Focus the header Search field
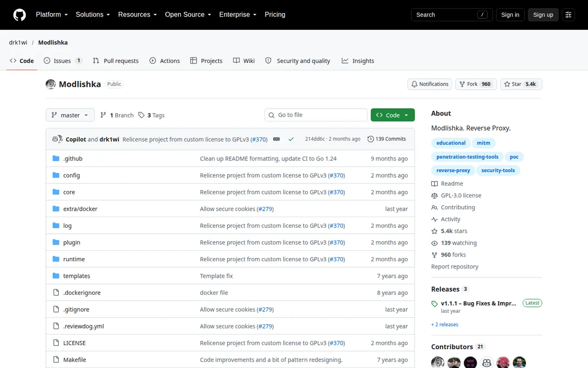The width and height of the screenshot is (588, 368). (x=452, y=15)
